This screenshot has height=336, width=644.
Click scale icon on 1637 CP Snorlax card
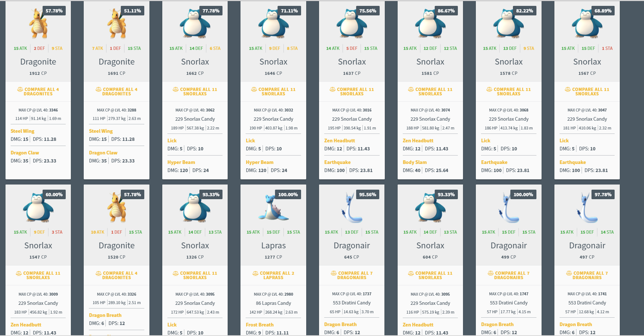coord(332,90)
